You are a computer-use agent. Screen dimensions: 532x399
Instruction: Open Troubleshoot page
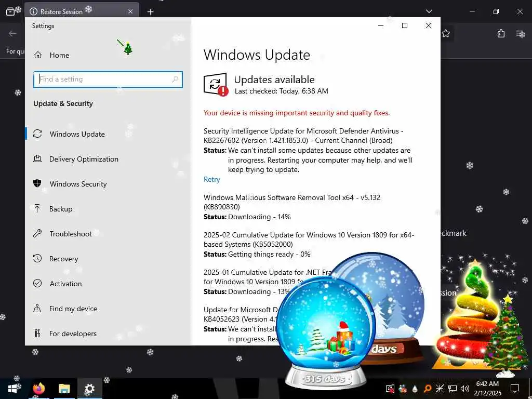click(x=70, y=234)
